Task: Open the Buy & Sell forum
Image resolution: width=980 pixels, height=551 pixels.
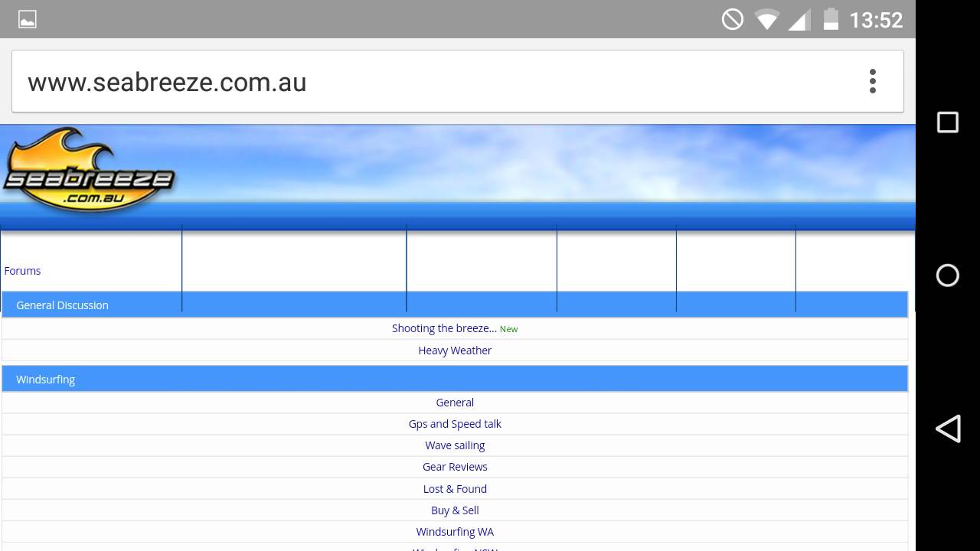Action: (x=455, y=510)
